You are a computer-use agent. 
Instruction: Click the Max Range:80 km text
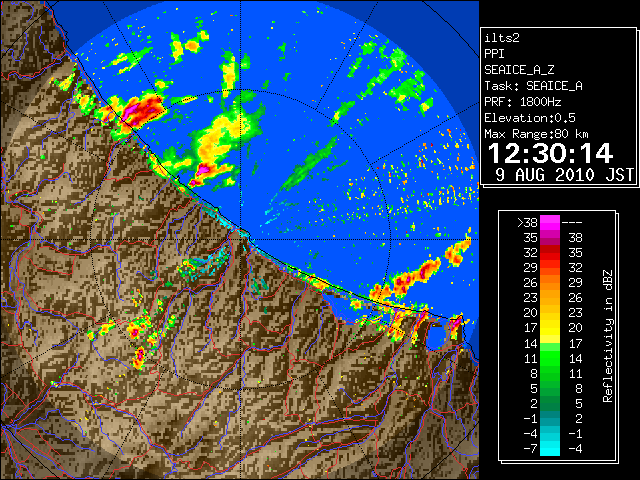click(536, 134)
